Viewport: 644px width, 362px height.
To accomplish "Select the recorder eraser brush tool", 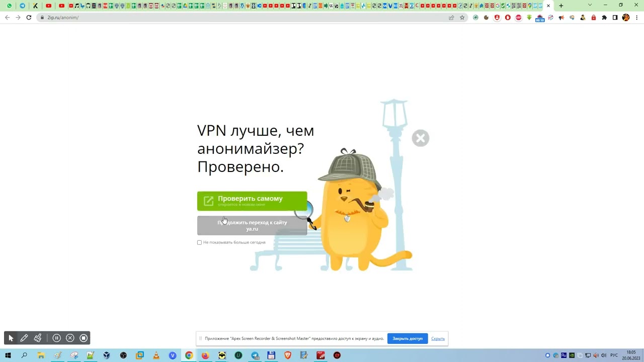I will pyautogui.click(x=38, y=338).
